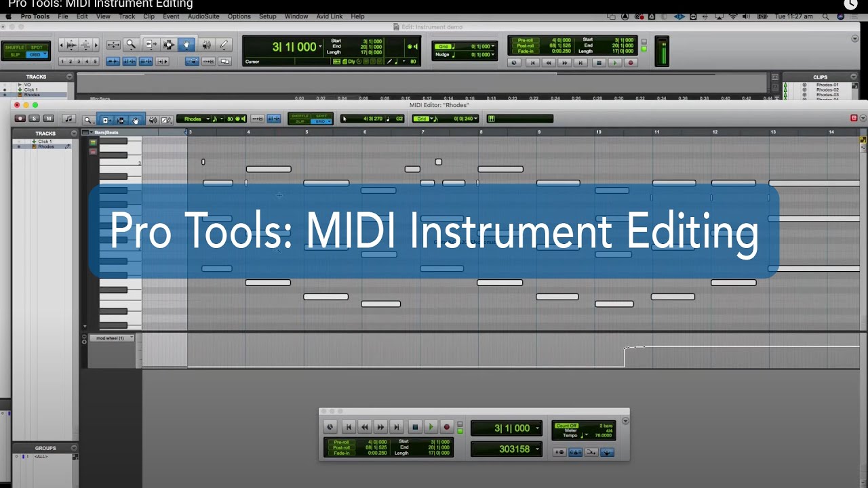The height and width of the screenshot is (488, 868).
Task: Open the Avid Link menu
Action: 329,16
